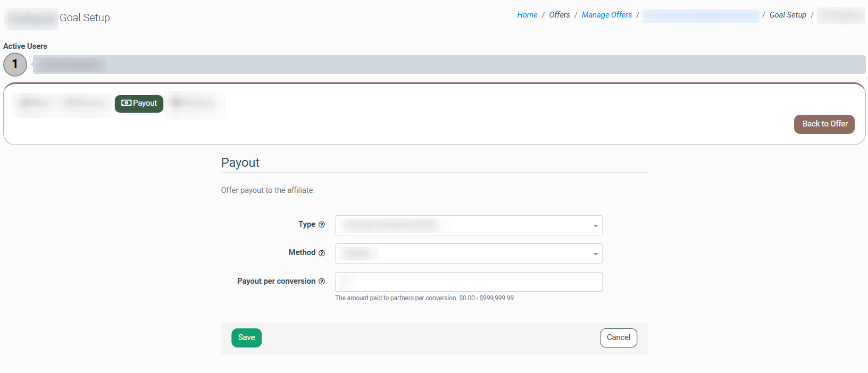
Task: Go back using Back to Offer button
Action: 824,124
